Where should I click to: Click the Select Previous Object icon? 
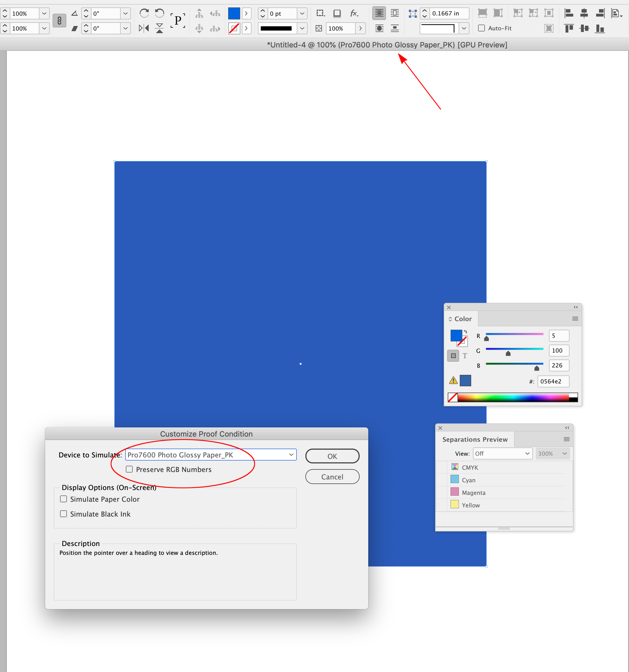(215, 13)
